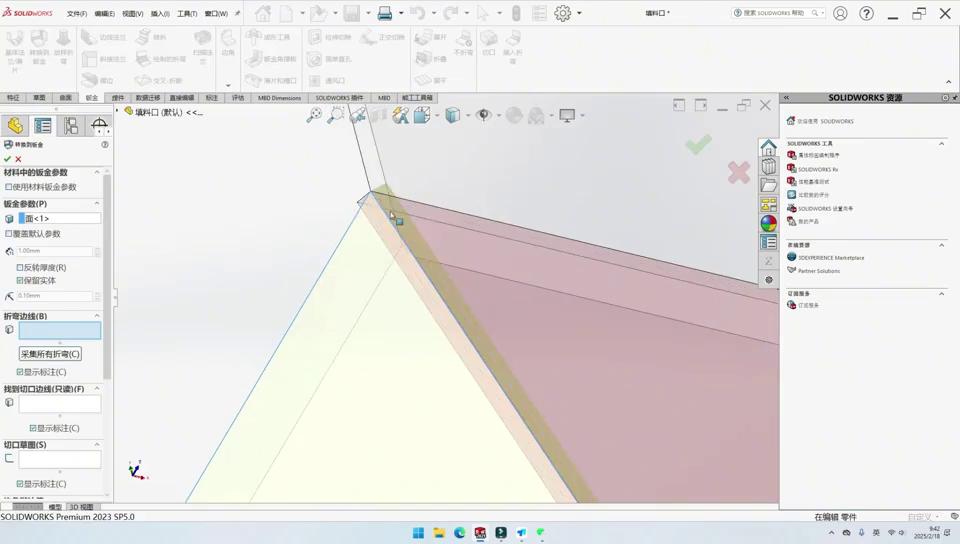Switch to the MBD Dimensions tab
Screen dimensions: 960x544
[x=279, y=98]
